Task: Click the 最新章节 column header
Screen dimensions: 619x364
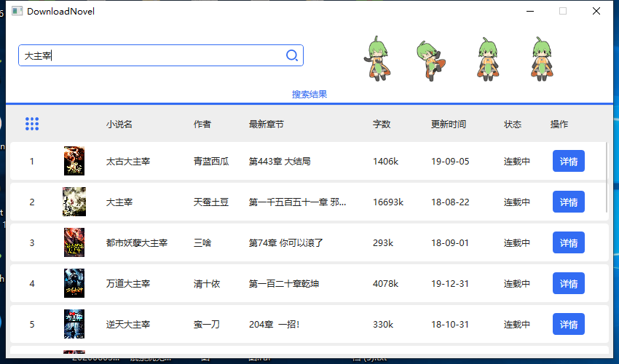Action: [267, 124]
